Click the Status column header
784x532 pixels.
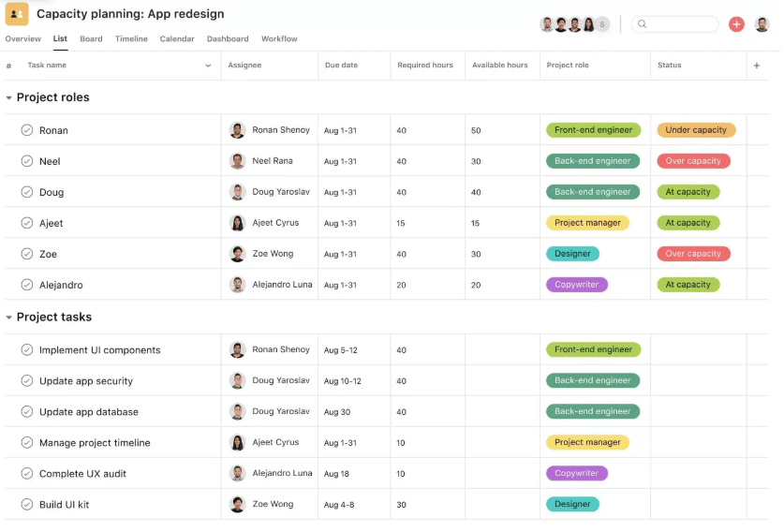click(x=669, y=66)
